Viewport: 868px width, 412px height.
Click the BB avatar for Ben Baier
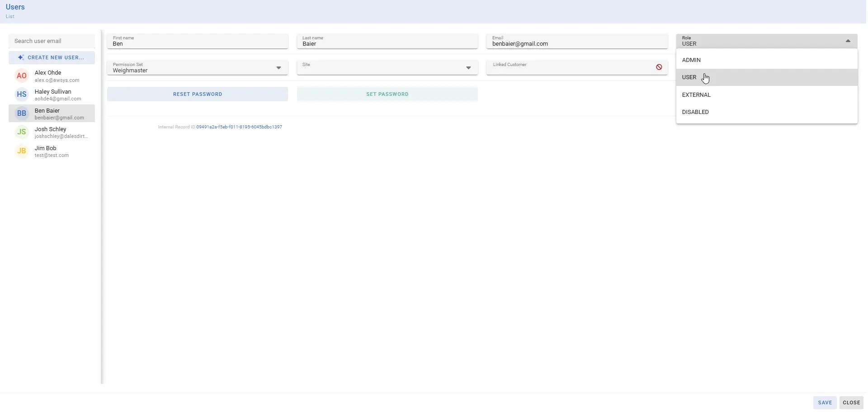point(21,114)
